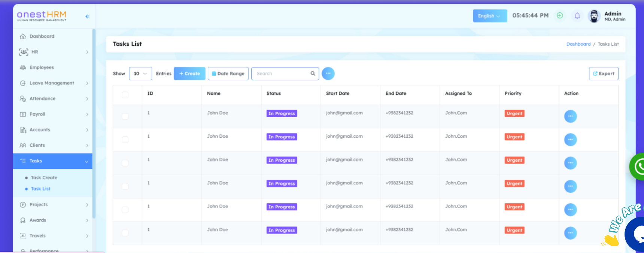Click the Leave Management icon
Viewport: 644px width, 253px height.
point(23,83)
